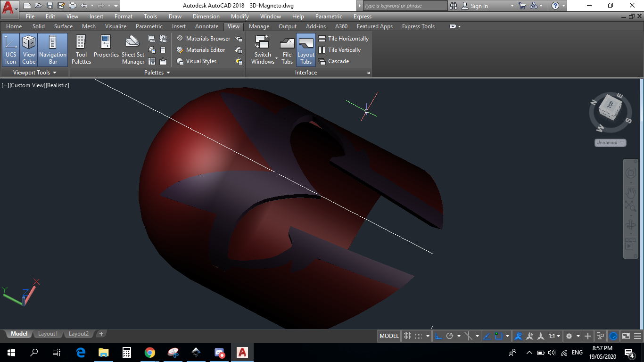Click the New drawing icon

pyautogui.click(x=27, y=6)
